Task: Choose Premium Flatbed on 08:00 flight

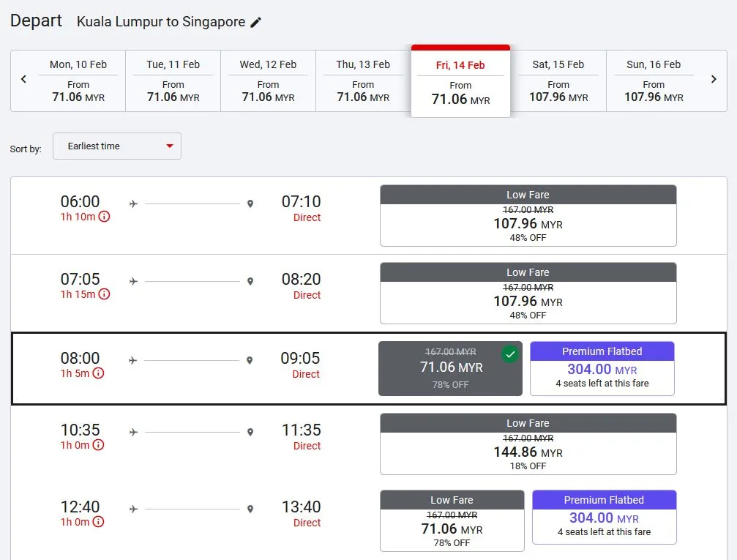Action: point(602,369)
